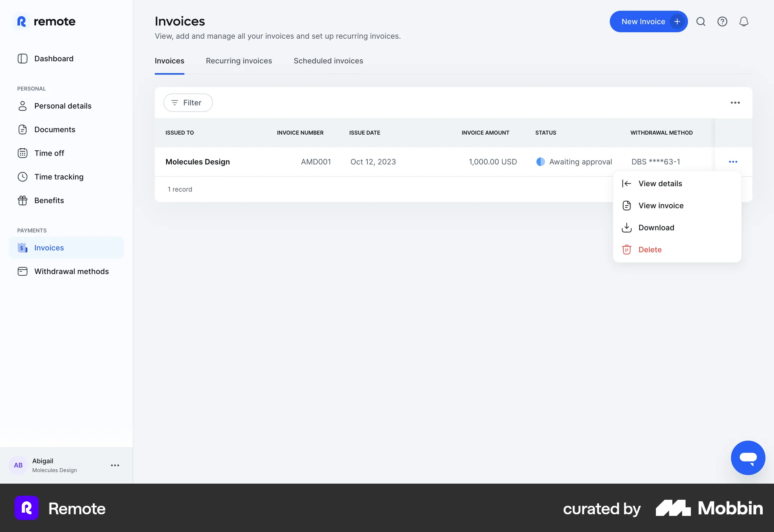Switch to the Recurring invoices tab
Image resolution: width=774 pixels, height=532 pixels.
(x=239, y=61)
